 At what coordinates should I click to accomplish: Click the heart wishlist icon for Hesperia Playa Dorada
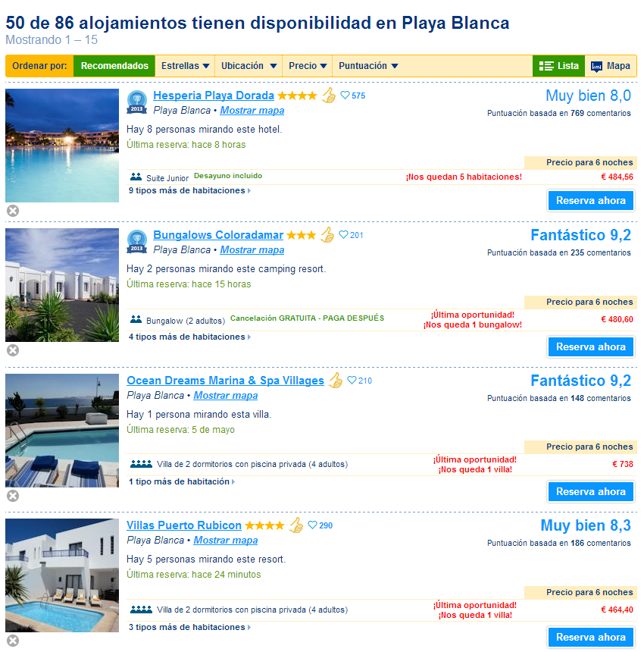[345, 96]
